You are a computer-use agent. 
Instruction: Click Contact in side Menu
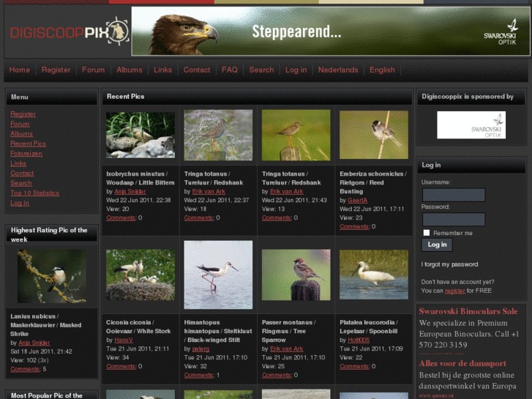point(22,174)
